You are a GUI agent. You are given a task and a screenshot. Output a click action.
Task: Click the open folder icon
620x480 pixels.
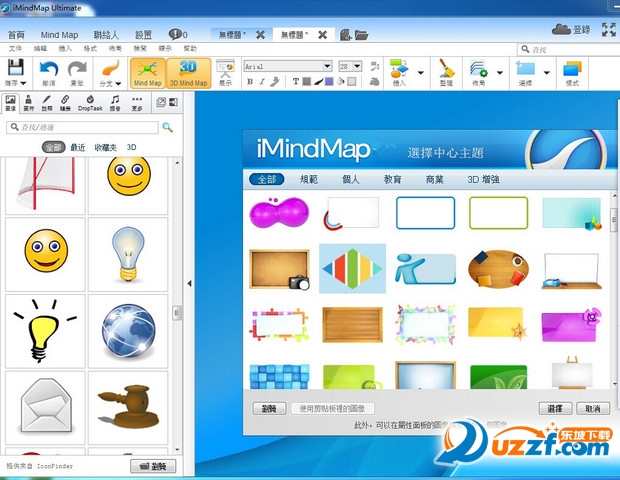361,35
